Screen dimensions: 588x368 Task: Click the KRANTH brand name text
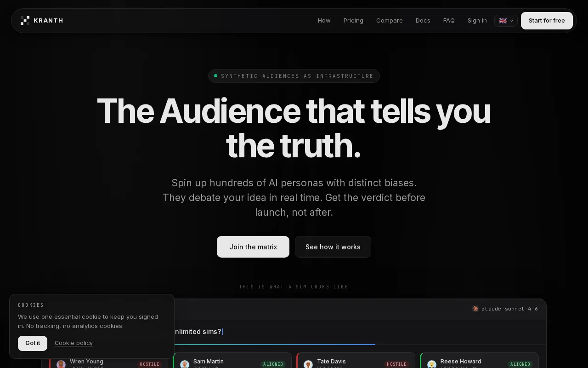pos(48,21)
